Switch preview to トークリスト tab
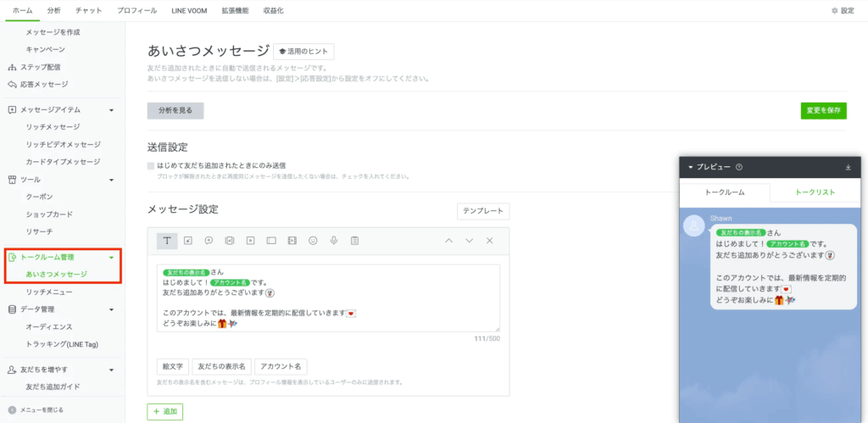 [x=815, y=192]
